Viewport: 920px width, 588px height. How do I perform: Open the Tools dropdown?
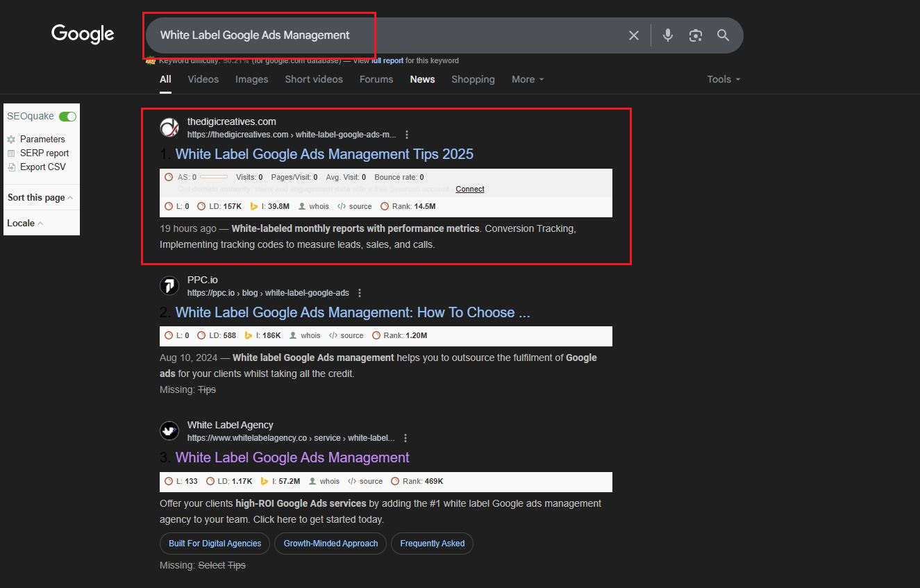coord(723,79)
